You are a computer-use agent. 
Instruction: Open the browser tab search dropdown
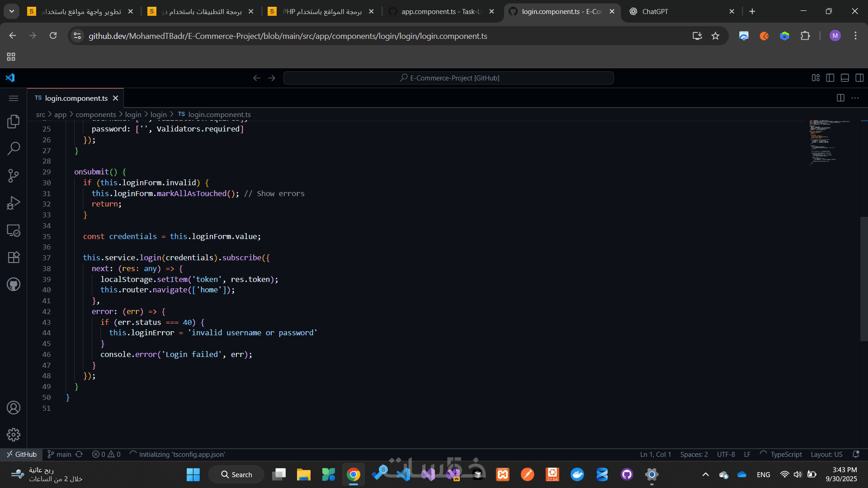pyautogui.click(x=11, y=11)
